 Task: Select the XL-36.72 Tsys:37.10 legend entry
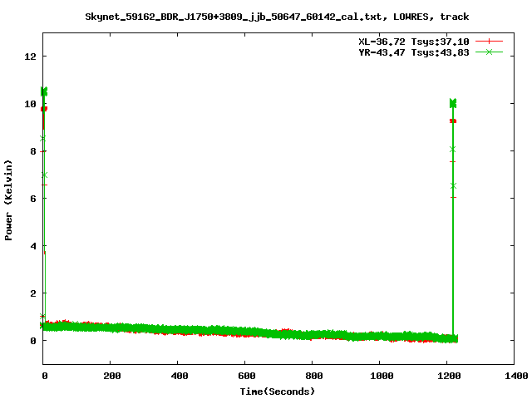pos(414,42)
